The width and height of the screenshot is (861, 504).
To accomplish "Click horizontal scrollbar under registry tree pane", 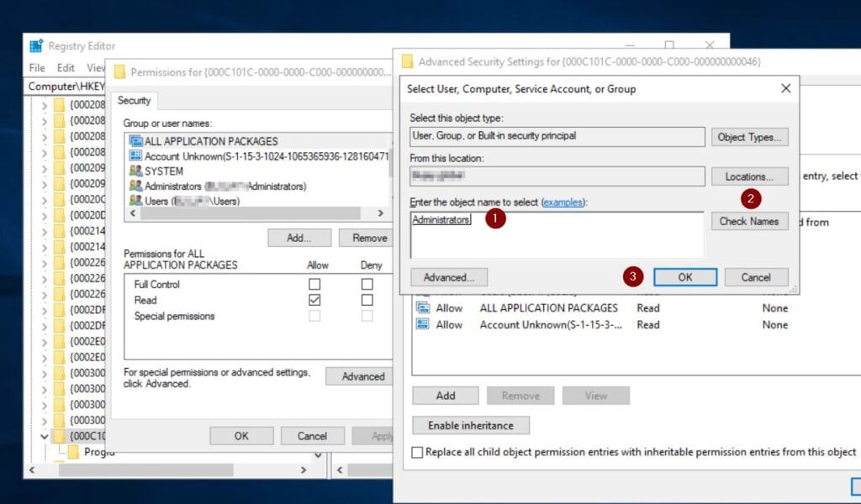I will coord(145,470).
